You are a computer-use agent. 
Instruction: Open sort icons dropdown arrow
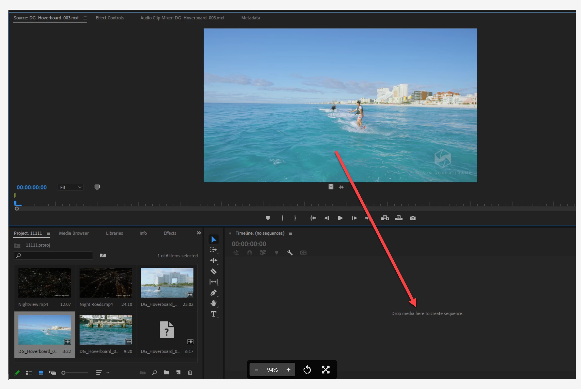[x=108, y=373]
